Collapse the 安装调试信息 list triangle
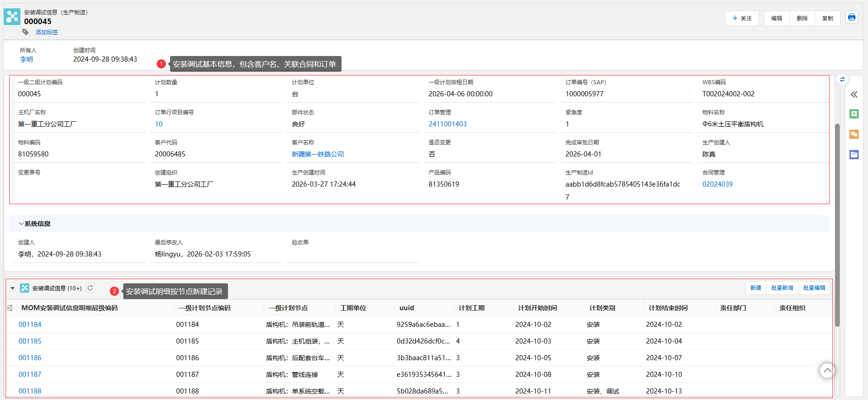This screenshot has height=400, width=868. [13, 288]
